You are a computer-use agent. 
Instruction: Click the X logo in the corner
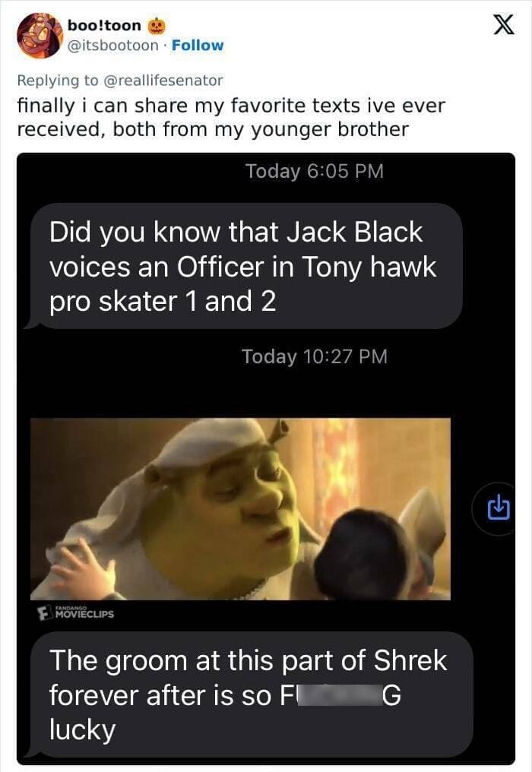click(x=503, y=25)
